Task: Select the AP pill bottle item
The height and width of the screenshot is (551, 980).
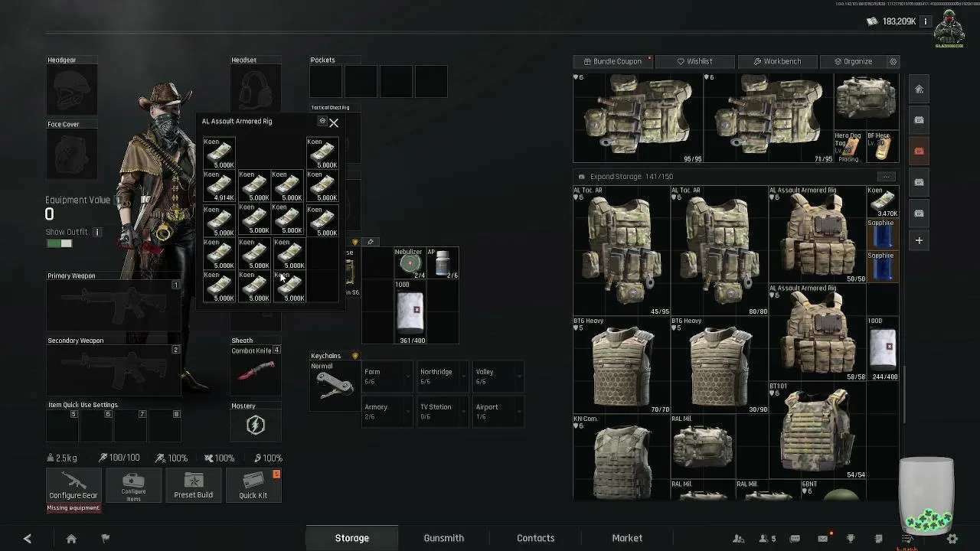Action: click(443, 263)
